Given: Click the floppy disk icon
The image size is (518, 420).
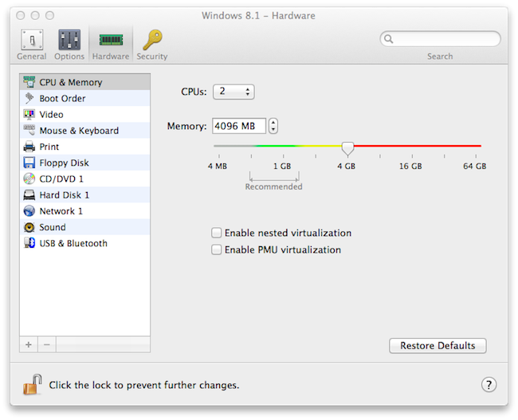Looking at the screenshot, I should click(x=29, y=163).
